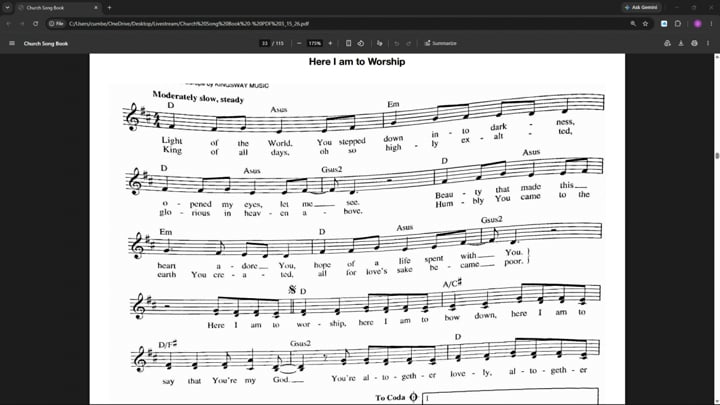This screenshot has width=720, height=405.
Task: Click the lyric 'wor - ship' in chorus
Action: tap(321, 323)
